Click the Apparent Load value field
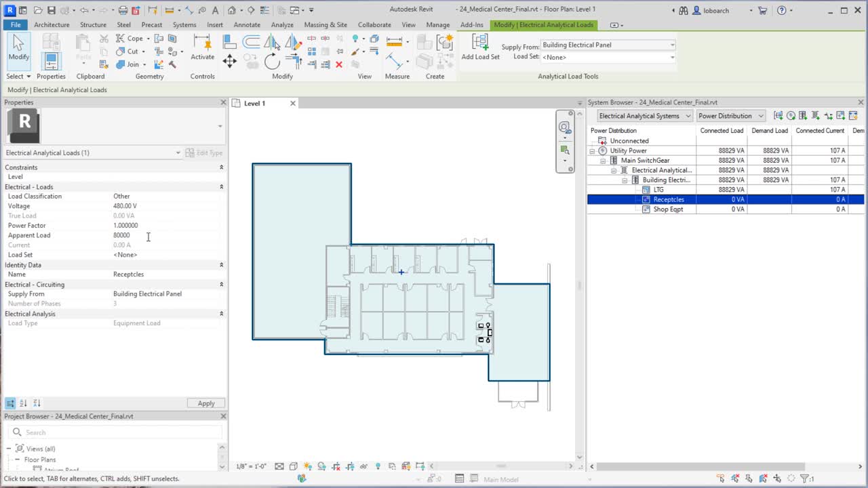 tap(167, 235)
